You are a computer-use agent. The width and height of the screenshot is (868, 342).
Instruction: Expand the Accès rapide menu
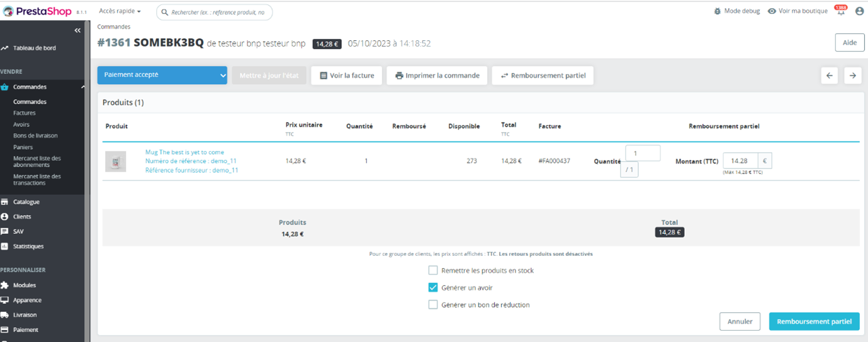click(x=120, y=11)
